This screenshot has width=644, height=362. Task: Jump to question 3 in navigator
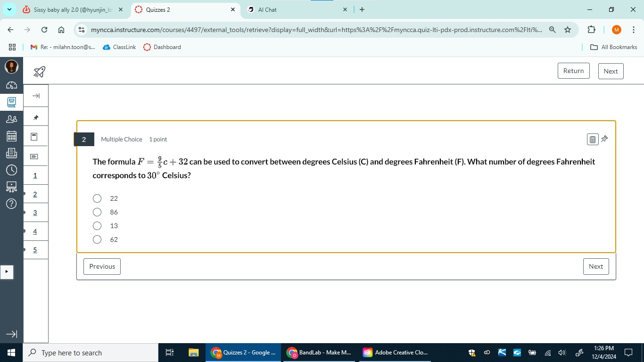pos(35,213)
